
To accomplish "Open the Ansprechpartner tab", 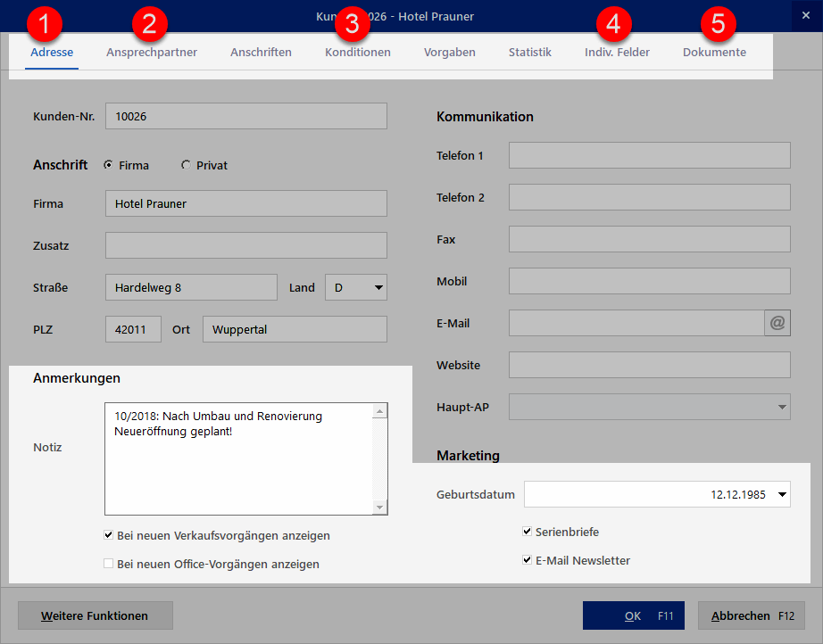I will (152, 52).
